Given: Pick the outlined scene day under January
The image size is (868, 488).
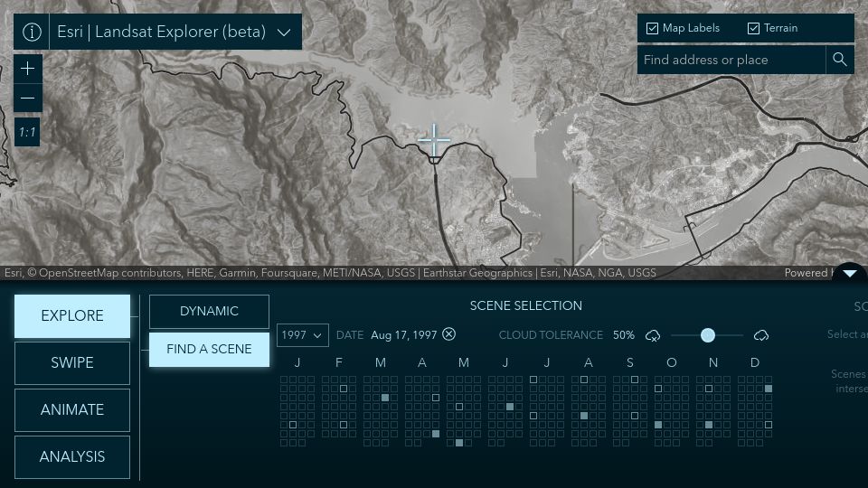Looking at the screenshot, I should point(293,425).
